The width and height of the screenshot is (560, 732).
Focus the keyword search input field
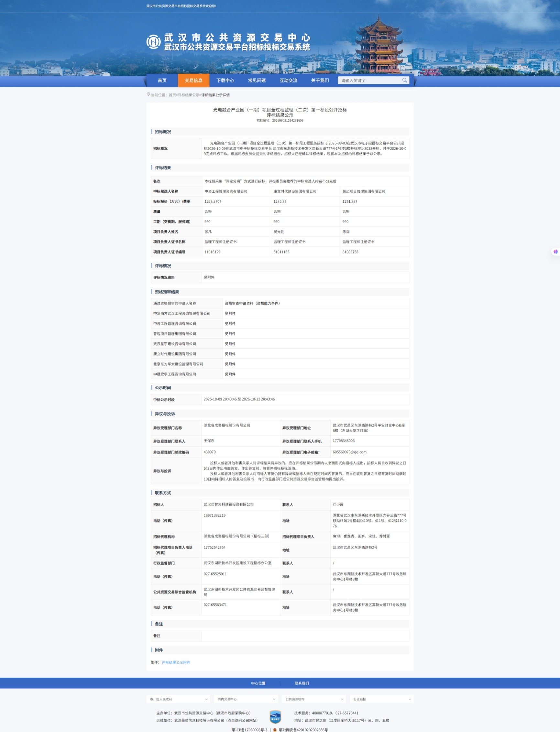point(370,80)
